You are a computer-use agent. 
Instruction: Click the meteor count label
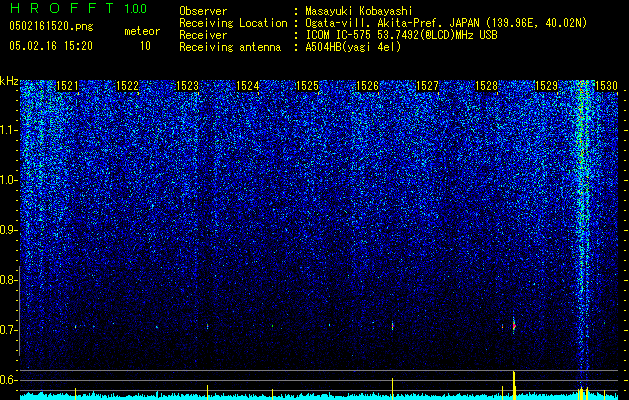tap(142, 31)
